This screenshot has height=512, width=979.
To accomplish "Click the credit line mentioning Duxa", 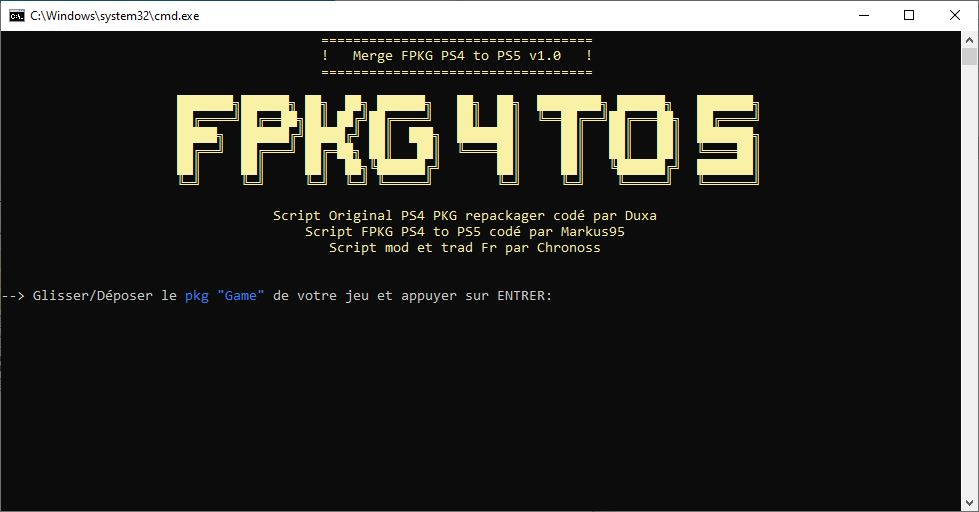I will (x=464, y=216).
